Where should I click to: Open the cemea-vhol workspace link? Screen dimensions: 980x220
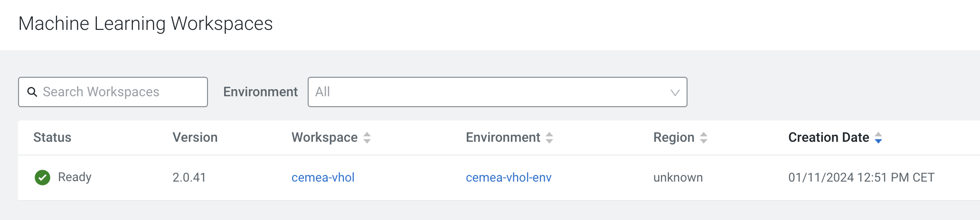click(323, 177)
